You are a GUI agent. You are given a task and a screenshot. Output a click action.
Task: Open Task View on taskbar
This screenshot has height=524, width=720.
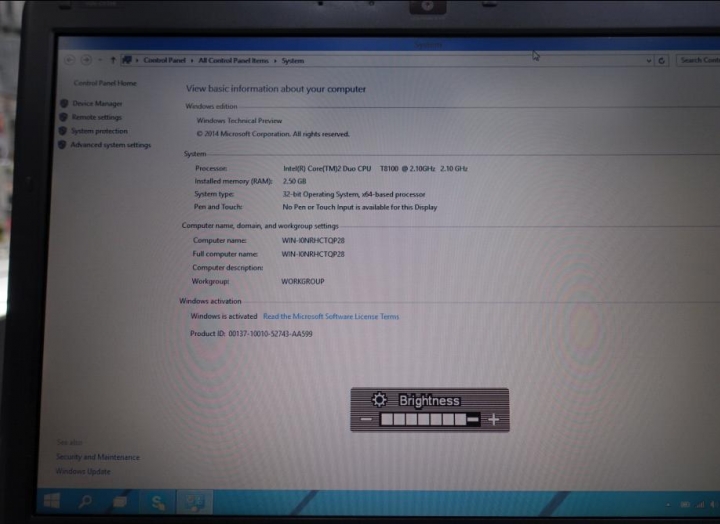coord(120,501)
